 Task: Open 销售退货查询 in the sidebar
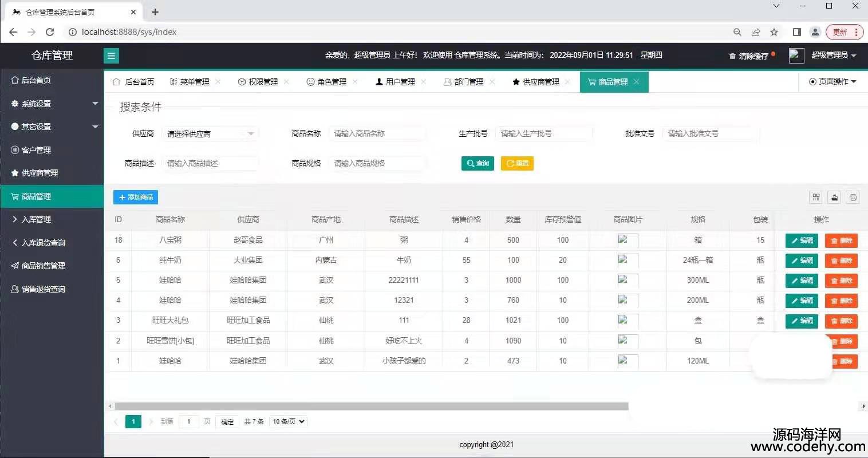click(52, 289)
